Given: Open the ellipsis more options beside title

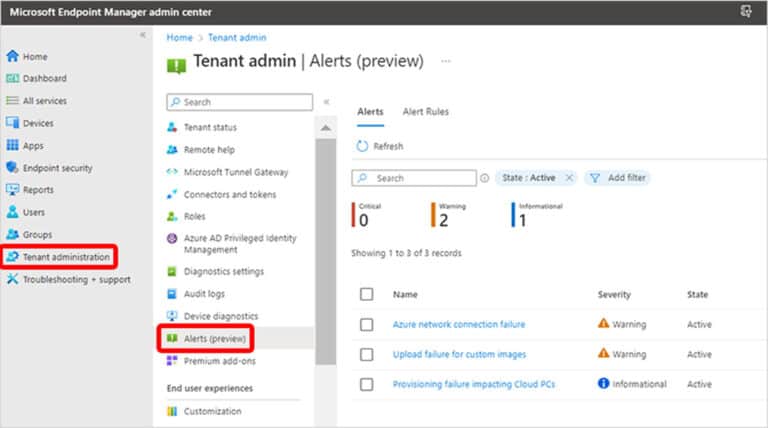Looking at the screenshot, I should [x=446, y=61].
